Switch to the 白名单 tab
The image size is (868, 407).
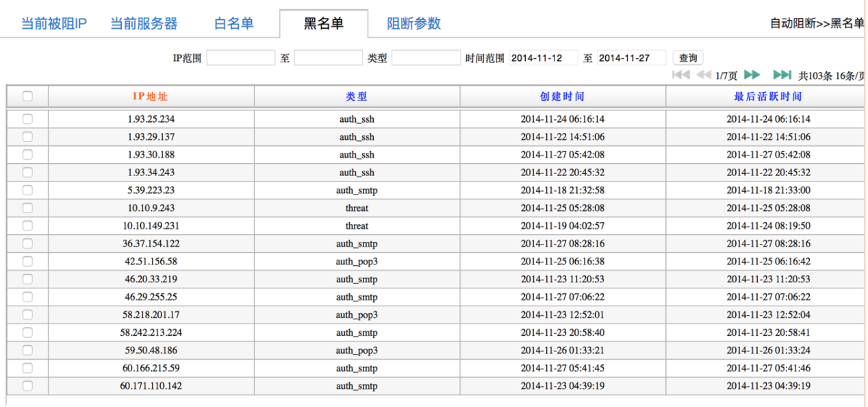click(233, 24)
